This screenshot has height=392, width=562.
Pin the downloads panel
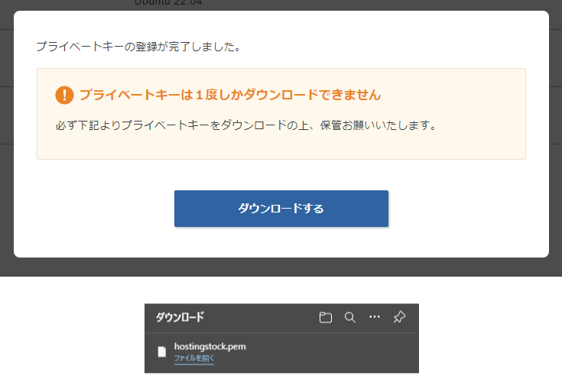pos(399,317)
